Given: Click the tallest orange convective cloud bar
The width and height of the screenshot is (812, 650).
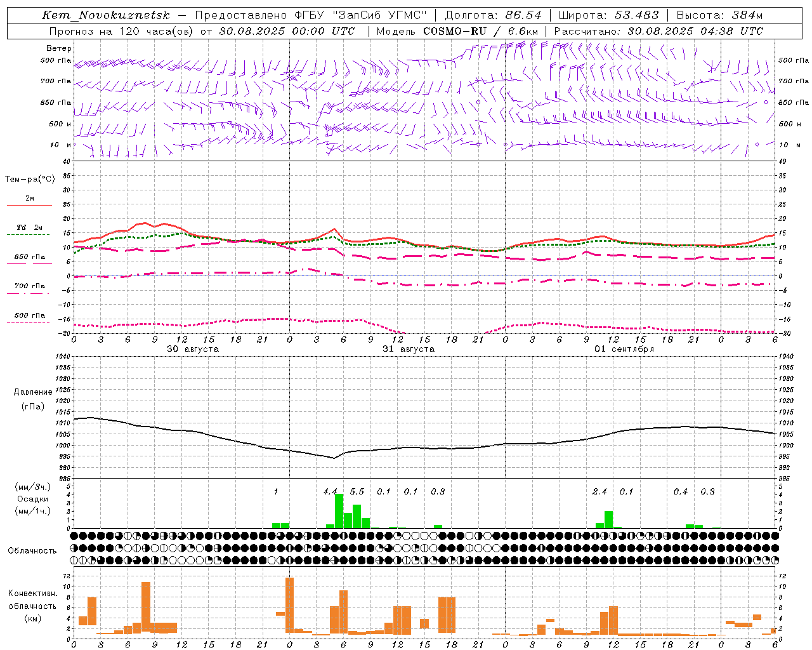Looking at the screenshot, I should pos(290,606).
